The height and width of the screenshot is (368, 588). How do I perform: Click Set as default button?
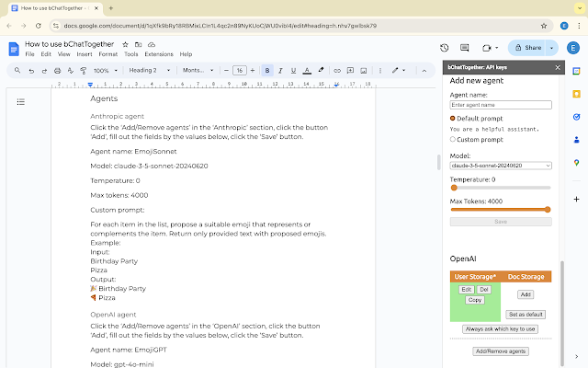click(x=526, y=315)
